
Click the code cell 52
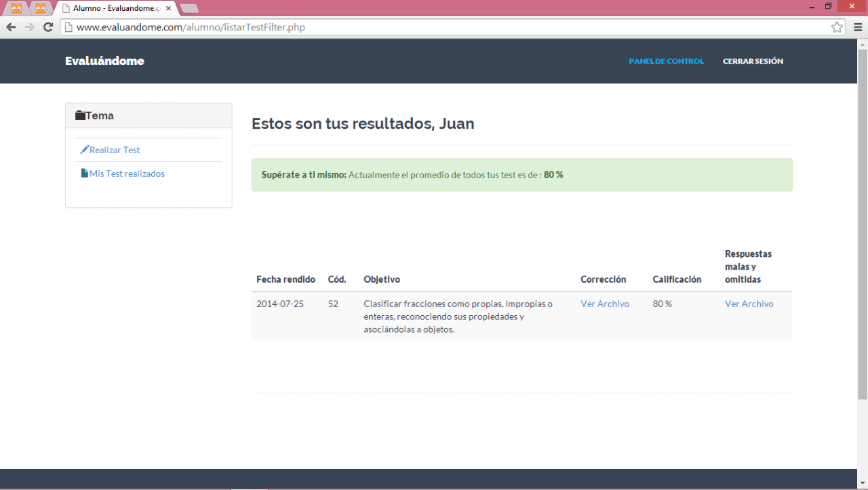(333, 304)
